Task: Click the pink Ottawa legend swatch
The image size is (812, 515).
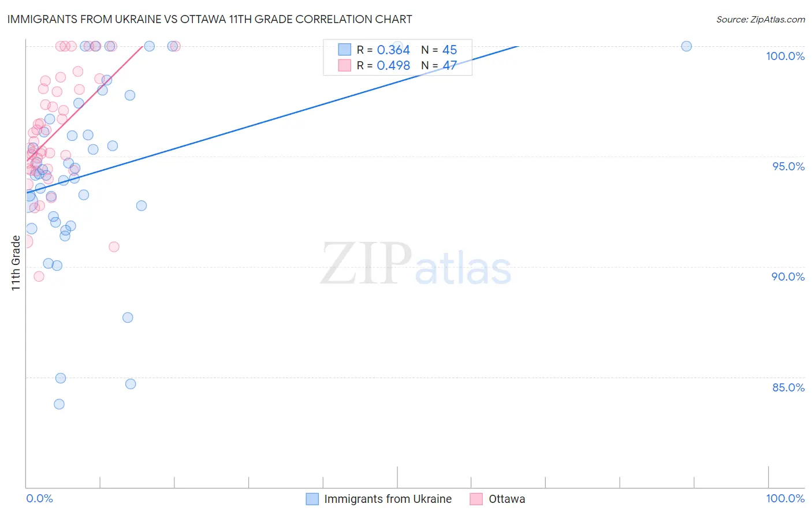Action: 476,499
